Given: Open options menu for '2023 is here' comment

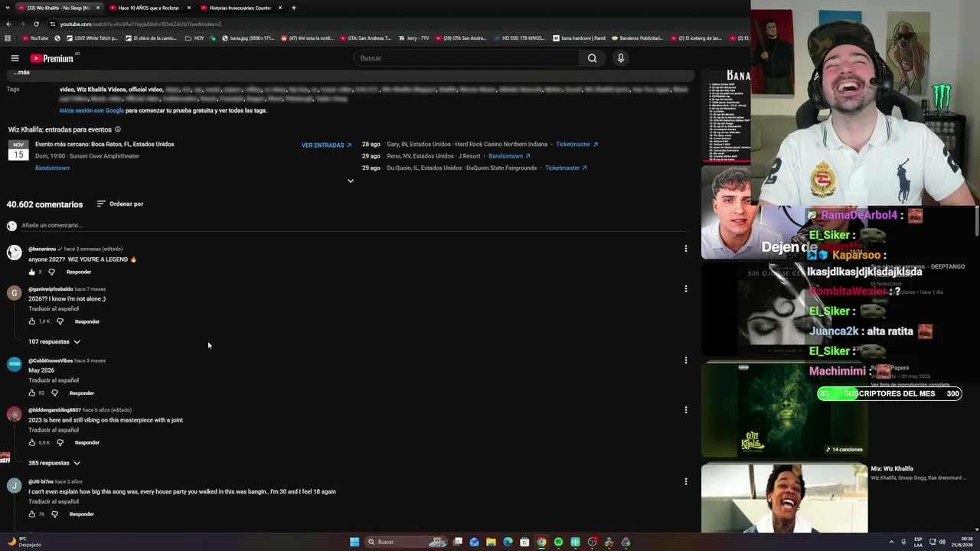Looking at the screenshot, I should pos(685,410).
